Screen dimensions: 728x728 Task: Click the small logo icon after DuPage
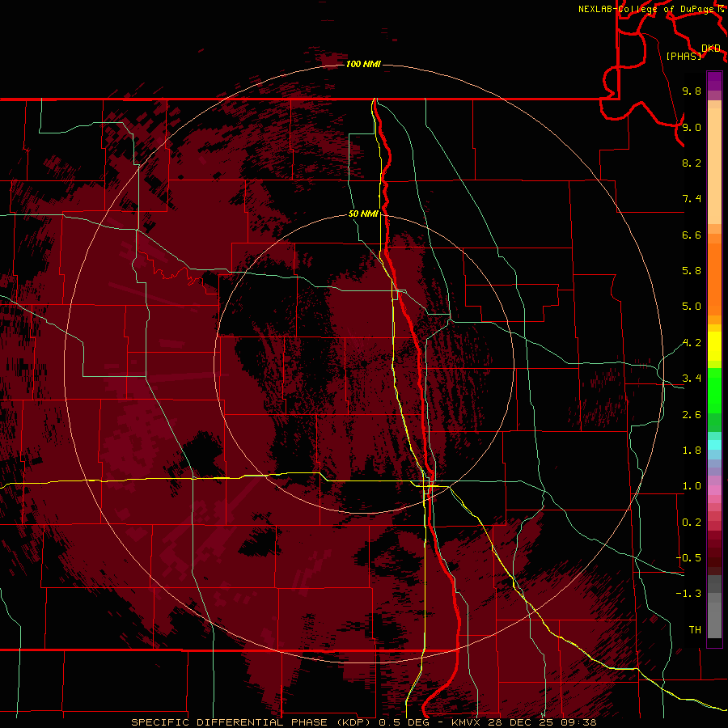(x=722, y=9)
